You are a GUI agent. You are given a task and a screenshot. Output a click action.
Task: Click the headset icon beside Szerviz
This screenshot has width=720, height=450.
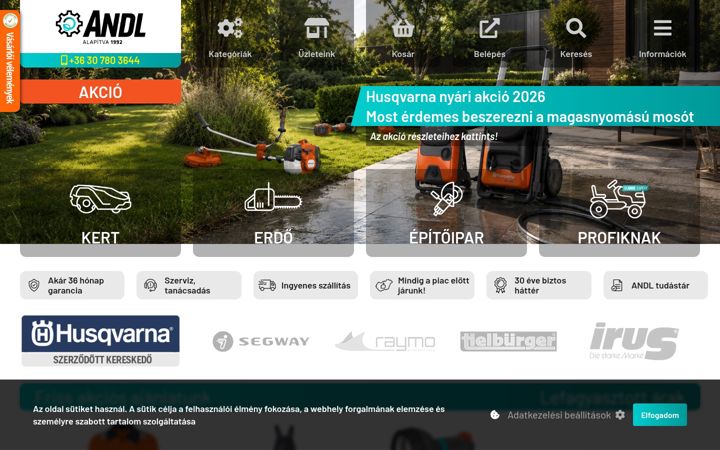(150, 285)
